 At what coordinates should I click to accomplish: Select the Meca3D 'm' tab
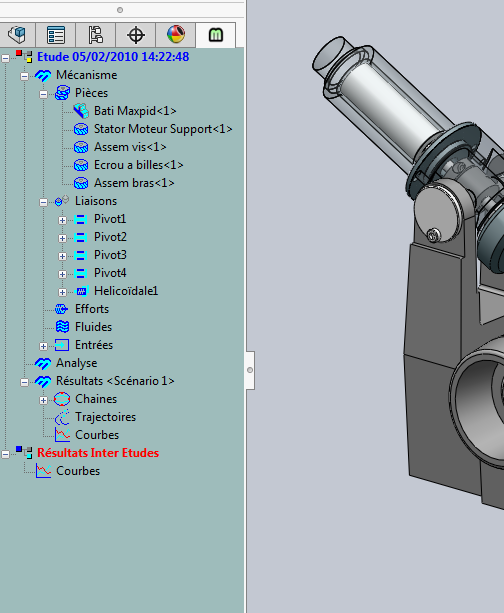point(215,35)
